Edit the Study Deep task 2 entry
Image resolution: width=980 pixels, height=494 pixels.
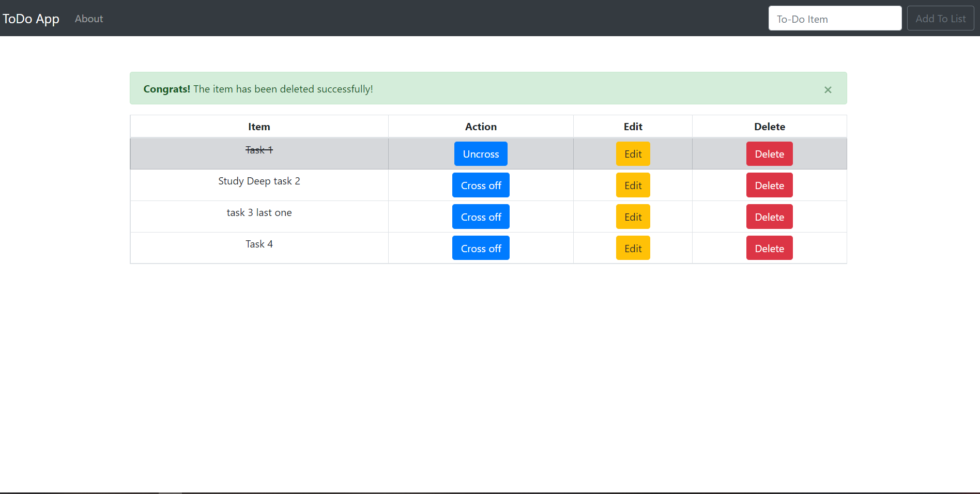click(633, 185)
